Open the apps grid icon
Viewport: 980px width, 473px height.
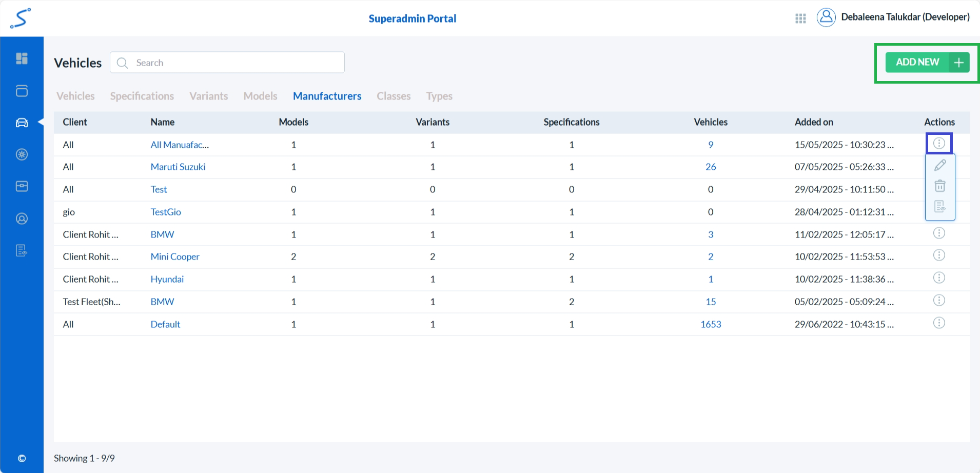[800, 18]
